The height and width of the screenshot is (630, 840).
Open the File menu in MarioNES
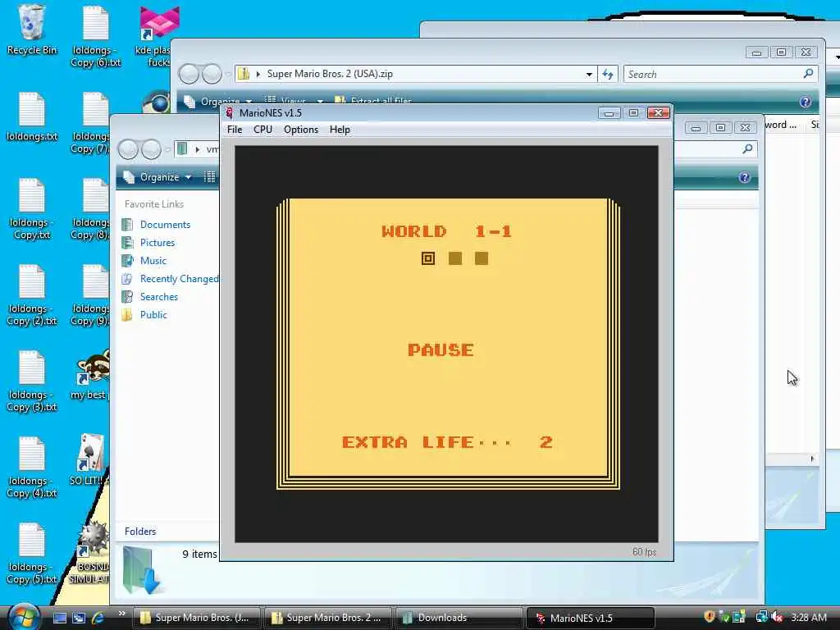click(x=234, y=130)
